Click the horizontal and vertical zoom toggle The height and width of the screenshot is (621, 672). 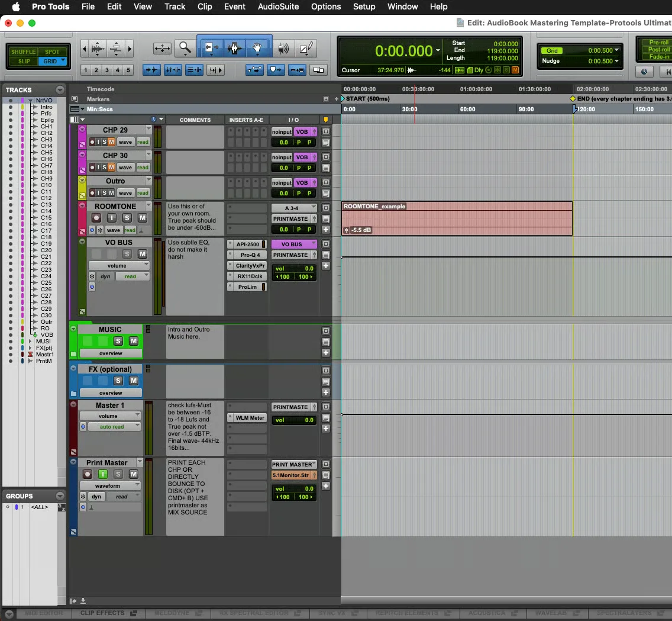point(162,48)
